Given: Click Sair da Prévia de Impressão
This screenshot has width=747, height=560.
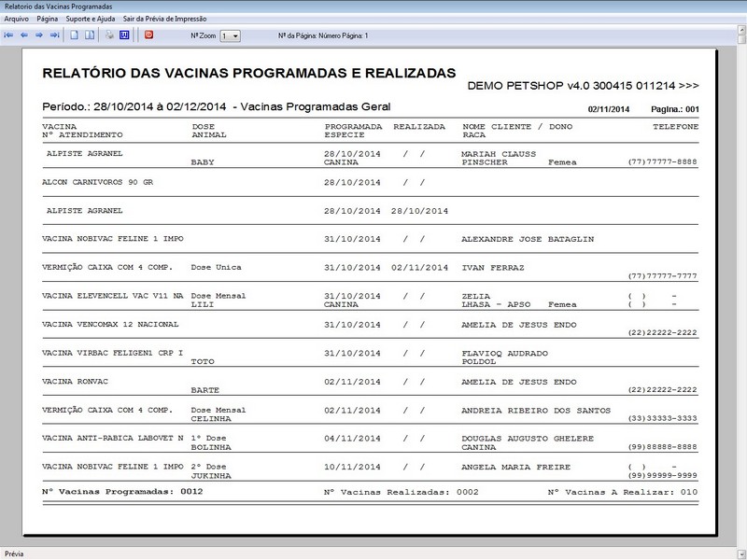Looking at the screenshot, I should (165, 19).
